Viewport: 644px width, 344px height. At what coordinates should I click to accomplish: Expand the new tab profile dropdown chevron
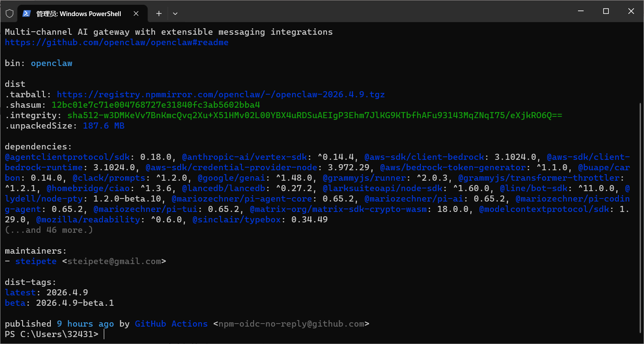tap(175, 13)
